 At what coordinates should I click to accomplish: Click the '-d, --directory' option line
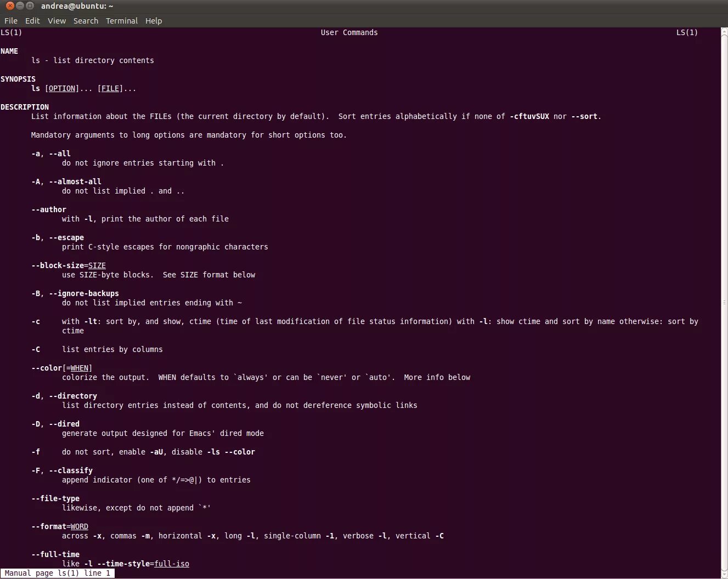(64, 396)
